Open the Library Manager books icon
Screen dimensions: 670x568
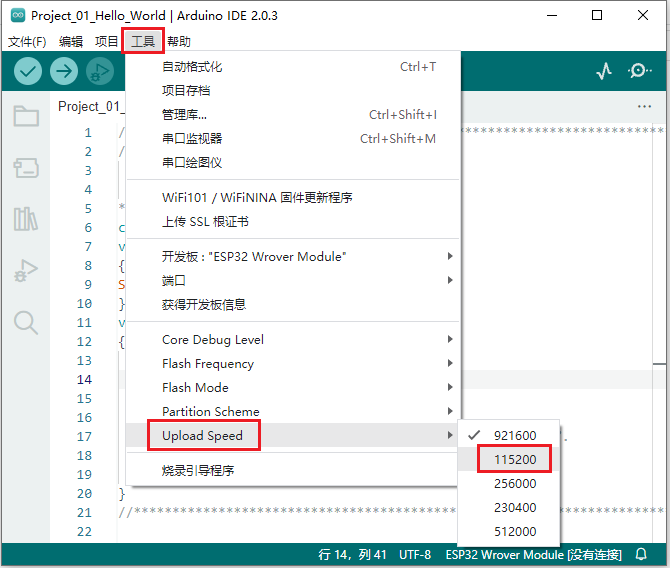click(26, 219)
